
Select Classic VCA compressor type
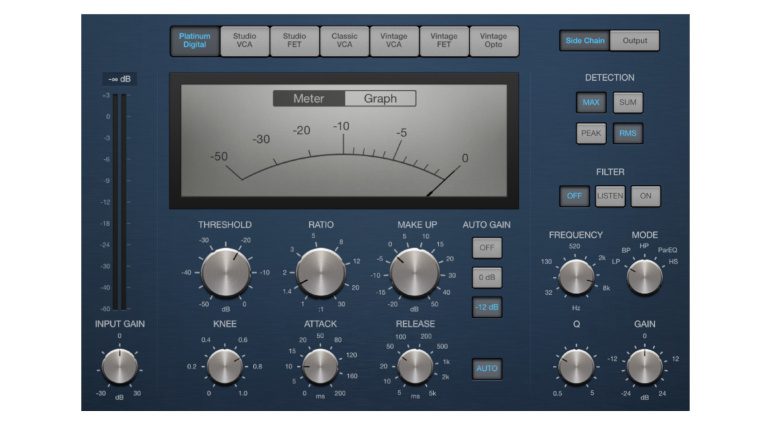click(x=344, y=41)
